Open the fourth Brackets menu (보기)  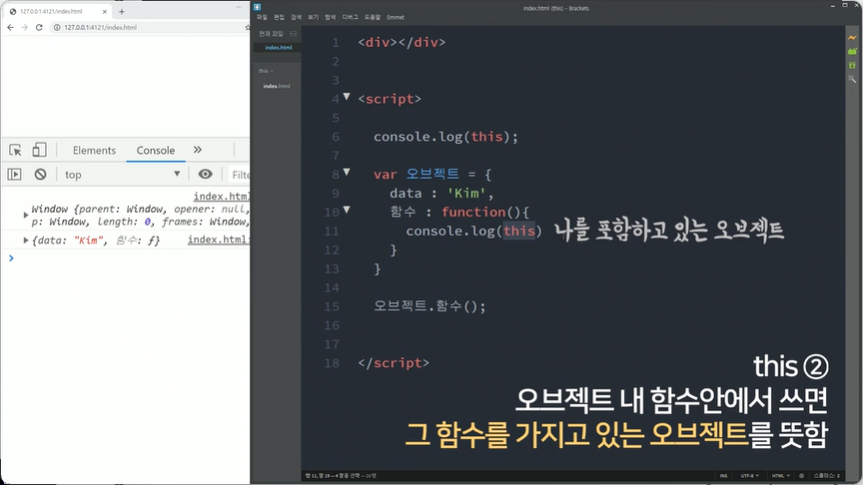pos(313,18)
